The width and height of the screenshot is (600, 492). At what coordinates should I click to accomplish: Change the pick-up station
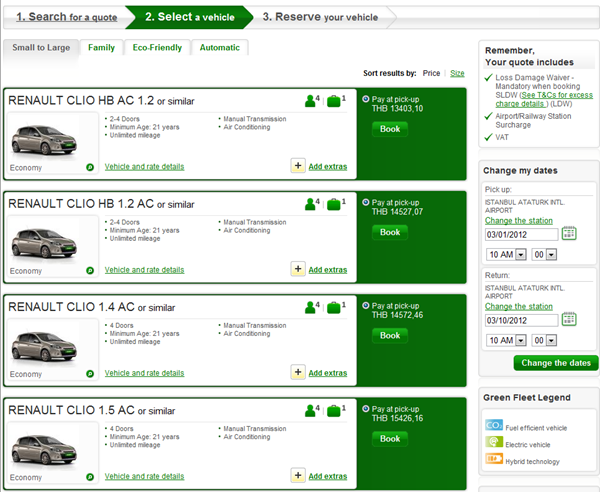tap(519, 221)
